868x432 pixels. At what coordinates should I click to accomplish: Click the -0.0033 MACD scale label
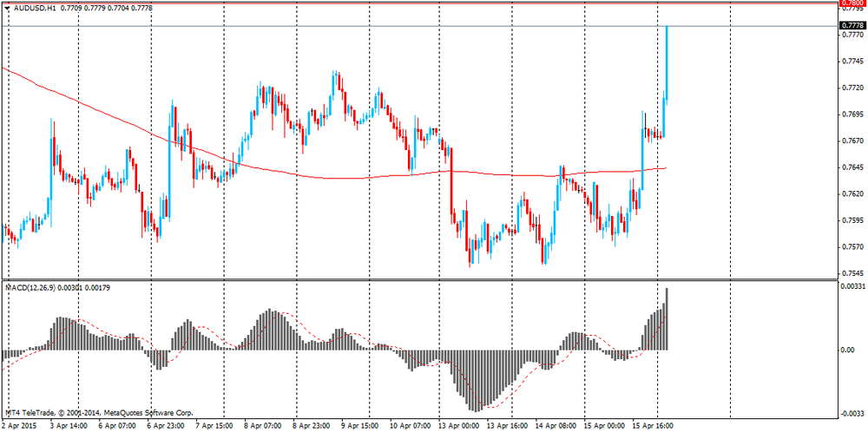(x=852, y=414)
